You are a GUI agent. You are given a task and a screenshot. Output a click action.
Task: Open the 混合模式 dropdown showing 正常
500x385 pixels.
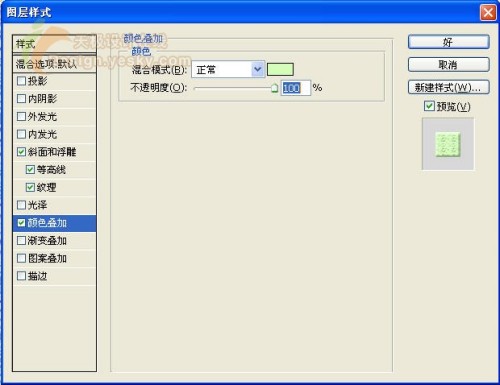pyautogui.click(x=228, y=70)
